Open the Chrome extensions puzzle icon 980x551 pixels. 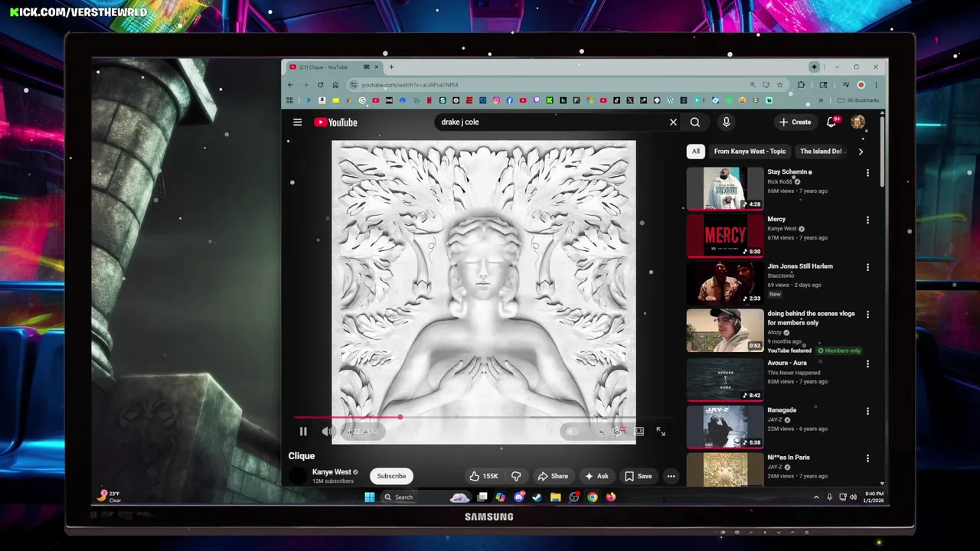[802, 85]
